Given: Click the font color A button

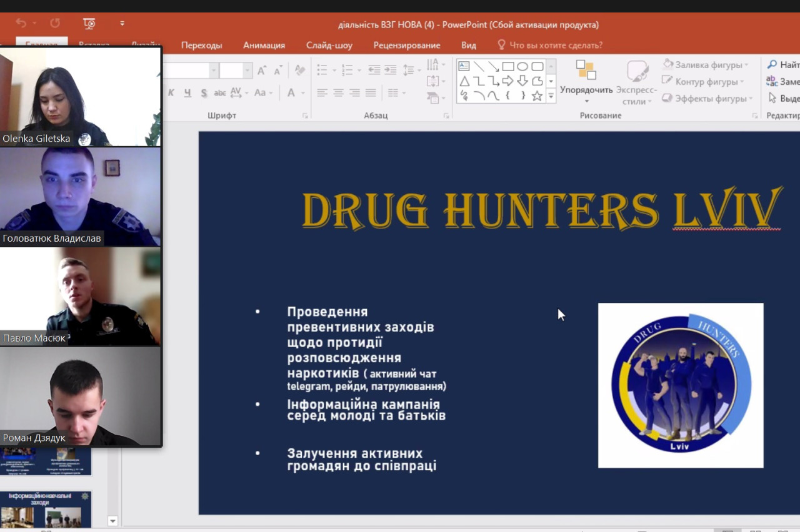Looking at the screenshot, I should click(x=291, y=92).
